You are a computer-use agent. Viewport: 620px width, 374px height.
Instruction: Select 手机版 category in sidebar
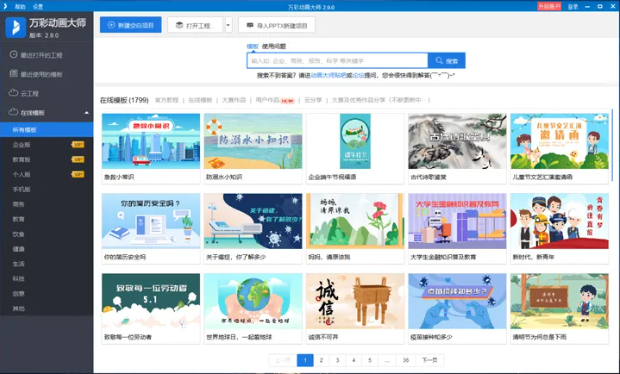coord(21,189)
